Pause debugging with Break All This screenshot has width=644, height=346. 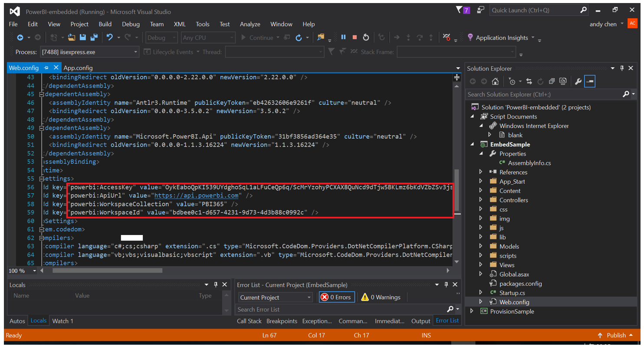coord(343,37)
